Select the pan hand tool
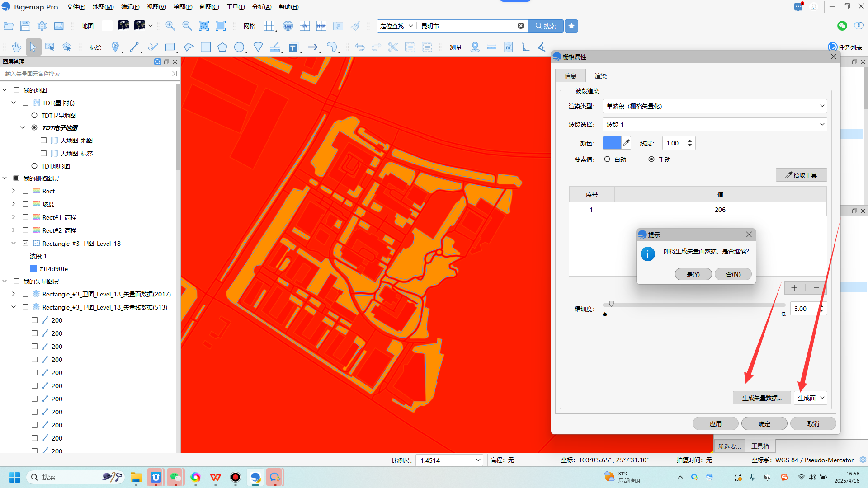 (17, 47)
